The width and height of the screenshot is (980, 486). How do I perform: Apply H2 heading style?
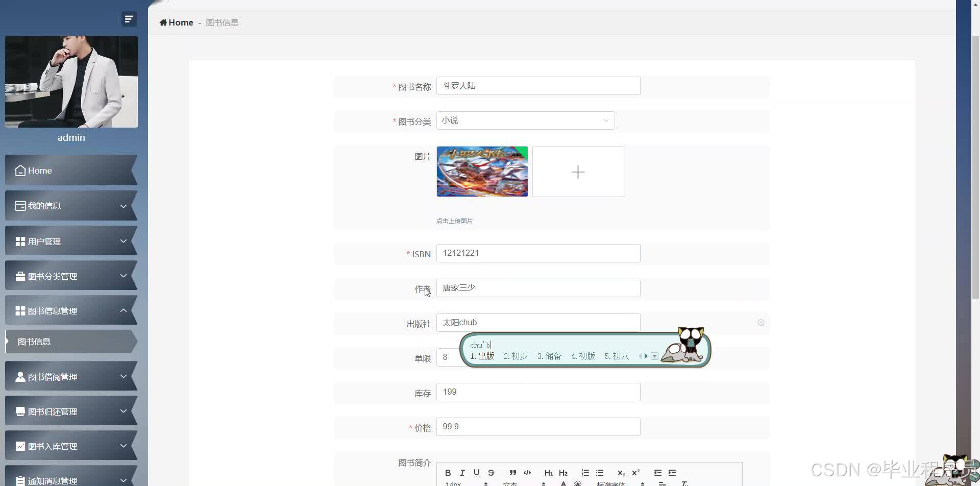(563, 473)
